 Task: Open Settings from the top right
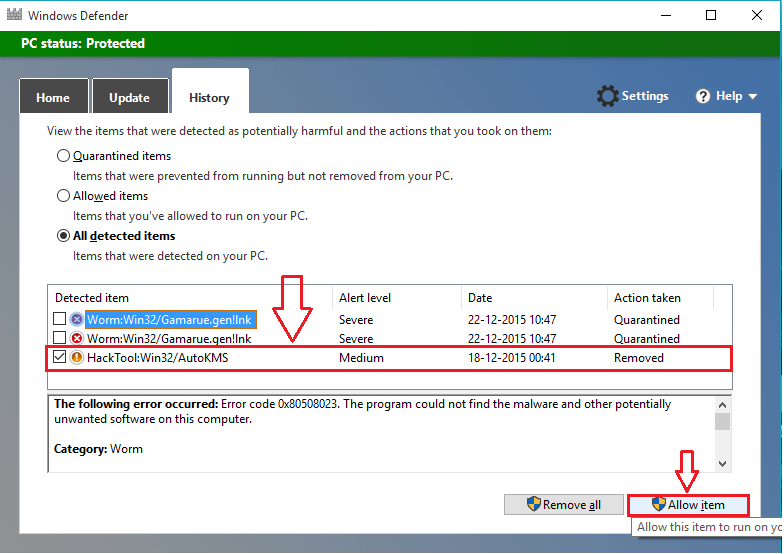tap(632, 96)
